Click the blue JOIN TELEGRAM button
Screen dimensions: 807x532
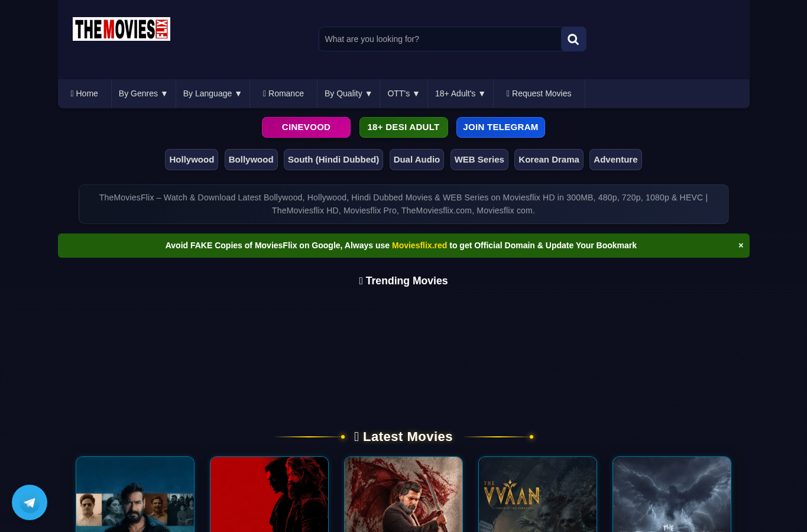(x=501, y=127)
